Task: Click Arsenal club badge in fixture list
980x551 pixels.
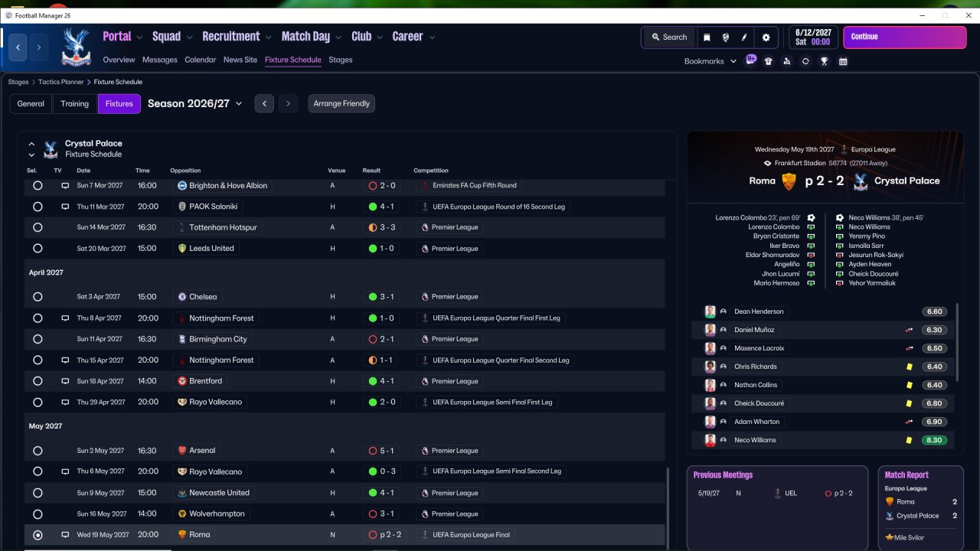Action: tap(182, 451)
